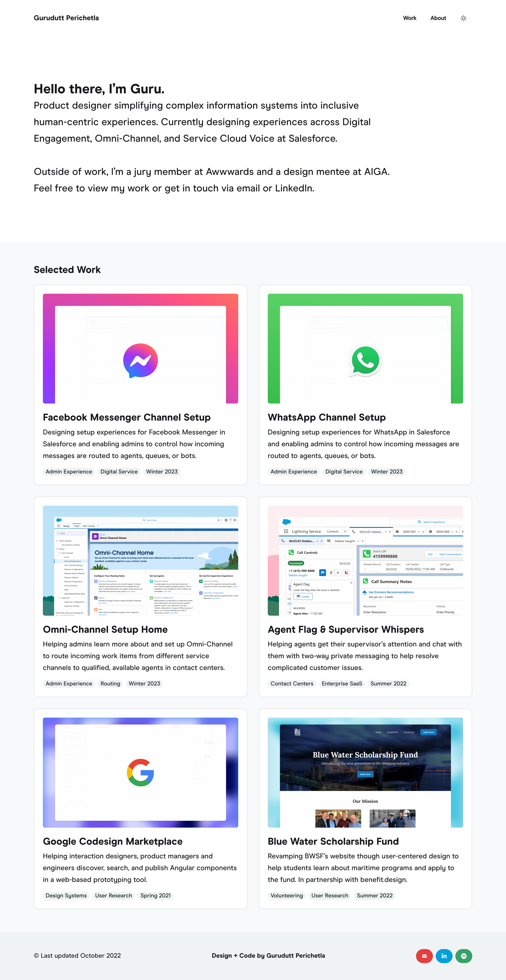Click the WhatsApp logo in project card
This screenshot has width=506, height=980.
pos(365,360)
